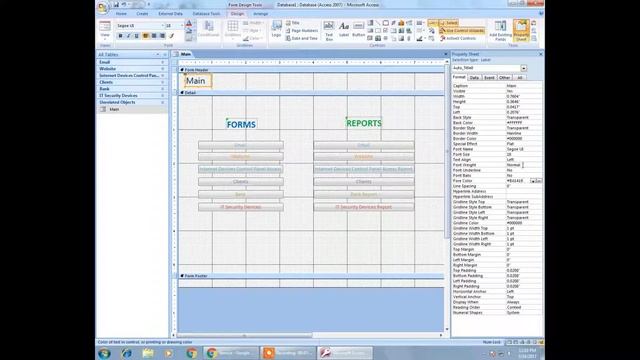The height and width of the screenshot is (360, 640).
Task: Click Add Existing Fields
Action: (500, 31)
